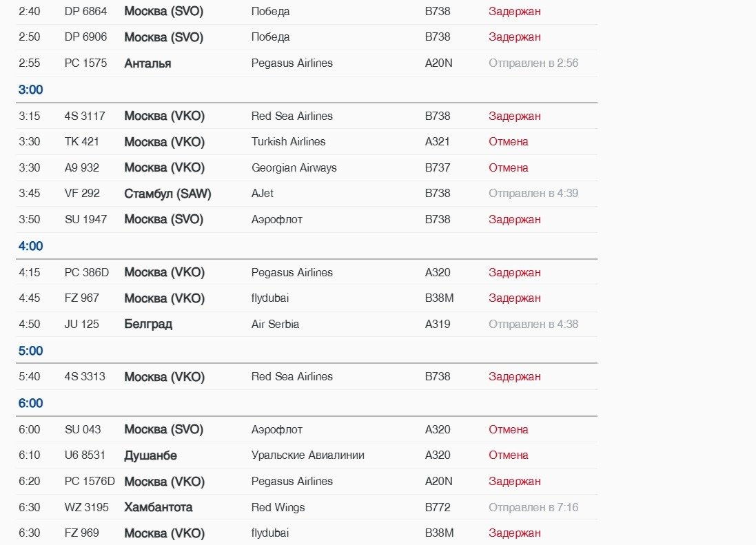Screen dimensions: 756x545
Task: Click the 6:00 hour section header
Action: click(x=30, y=404)
